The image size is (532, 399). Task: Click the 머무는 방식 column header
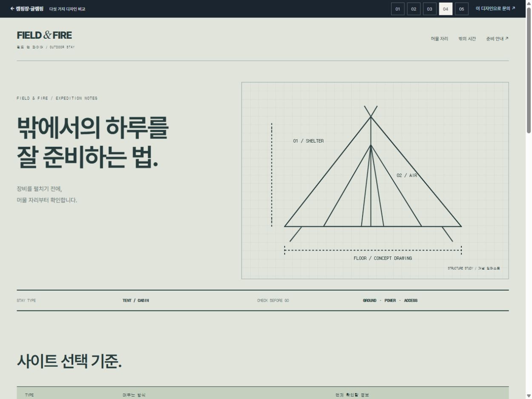point(134,395)
